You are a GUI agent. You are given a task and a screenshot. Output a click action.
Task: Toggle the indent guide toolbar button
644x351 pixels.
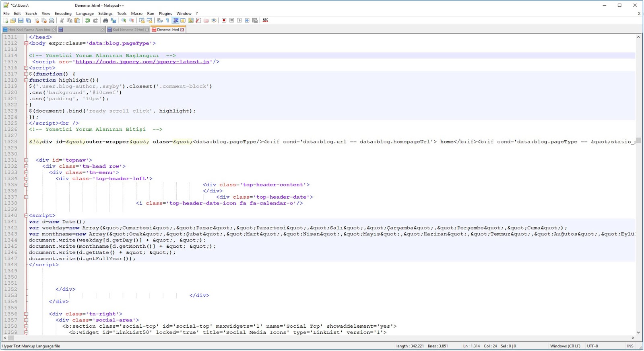pyautogui.click(x=175, y=21)
